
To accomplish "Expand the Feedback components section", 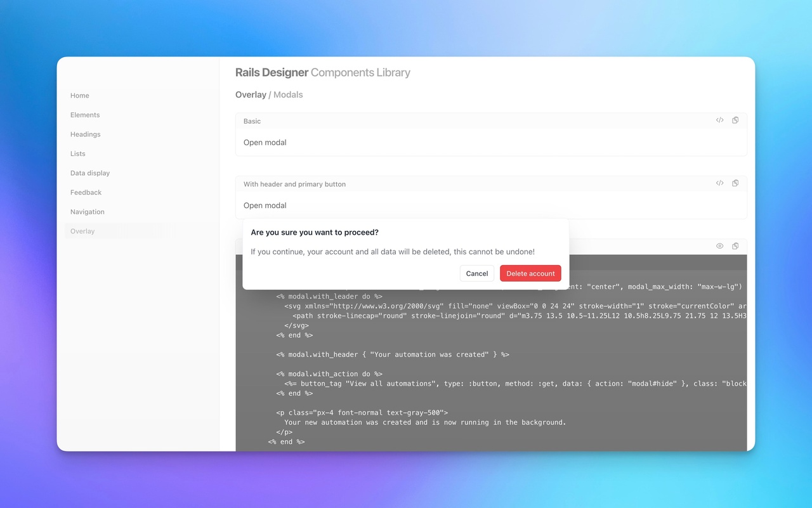I will (x=86, y=192).
